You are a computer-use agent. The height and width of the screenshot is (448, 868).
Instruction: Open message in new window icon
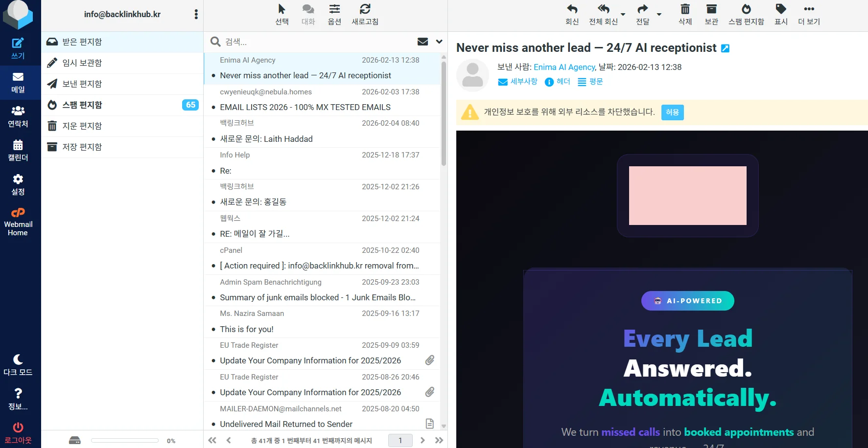point(726,48)
